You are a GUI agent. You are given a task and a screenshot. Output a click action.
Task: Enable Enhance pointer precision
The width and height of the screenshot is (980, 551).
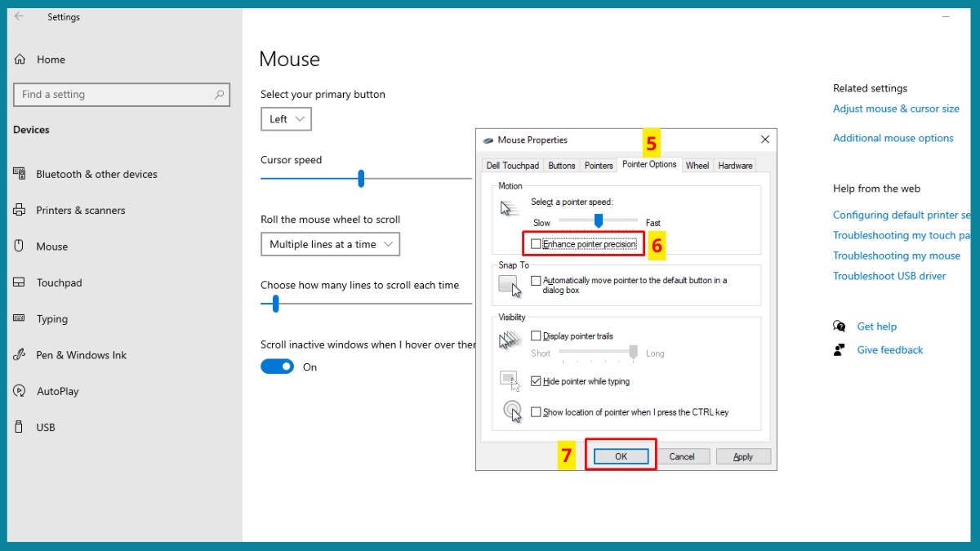536,243
